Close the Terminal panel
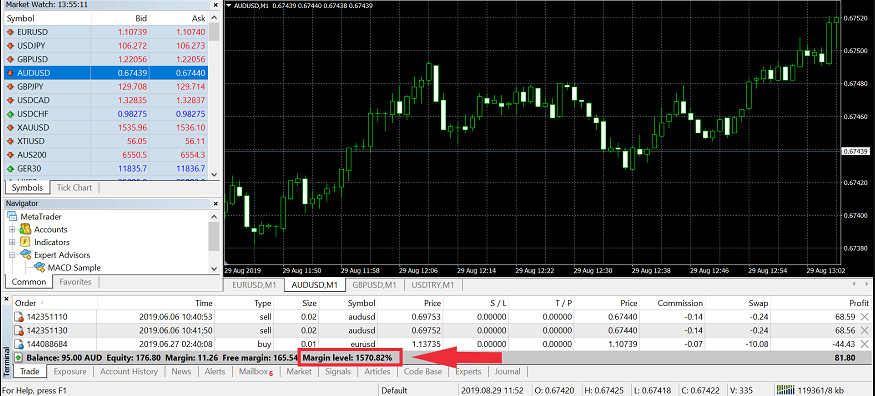The width and height of the screenshot is (875, 396). [x=7, y=300]
